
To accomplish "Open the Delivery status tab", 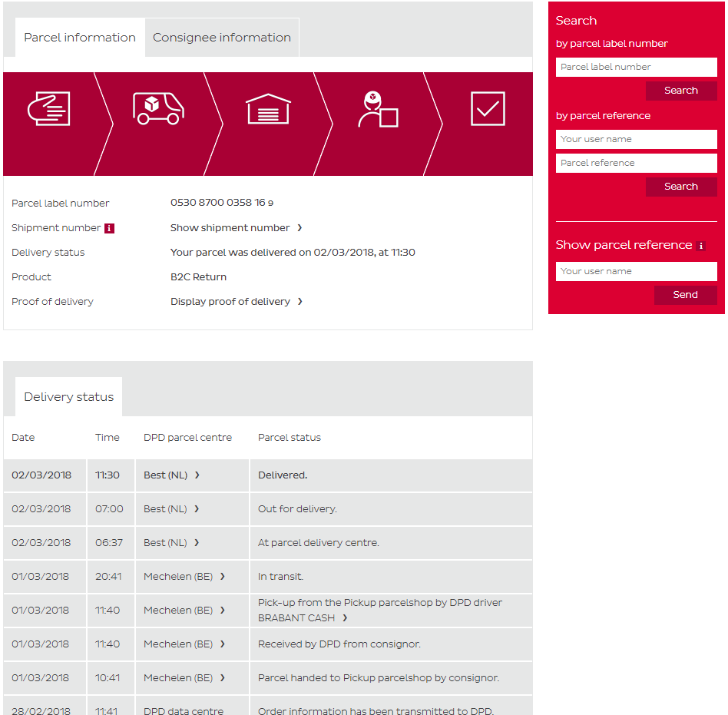I will (x=68, y=397).
